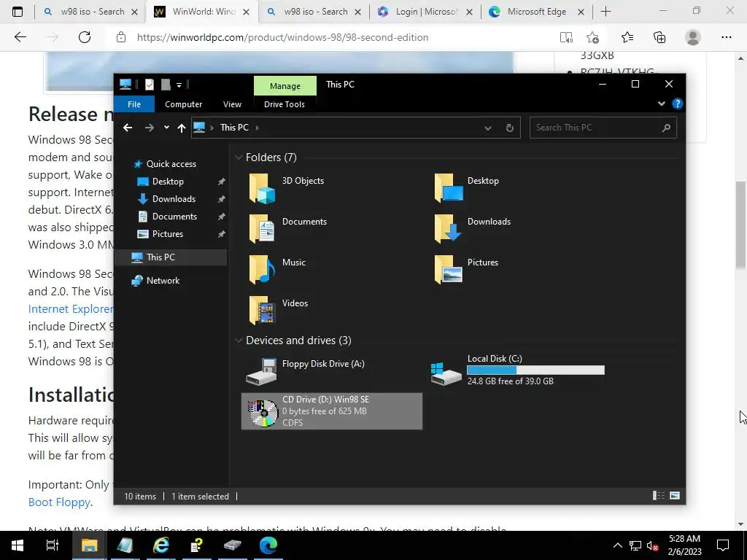Click the Boot Floppy link on webpage
747x560 pixels.
(x=59, y=502)
